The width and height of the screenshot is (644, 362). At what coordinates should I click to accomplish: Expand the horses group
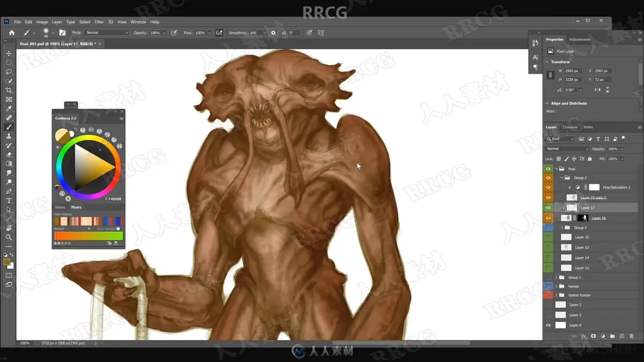pyautogui.click(x=557, y=286)
